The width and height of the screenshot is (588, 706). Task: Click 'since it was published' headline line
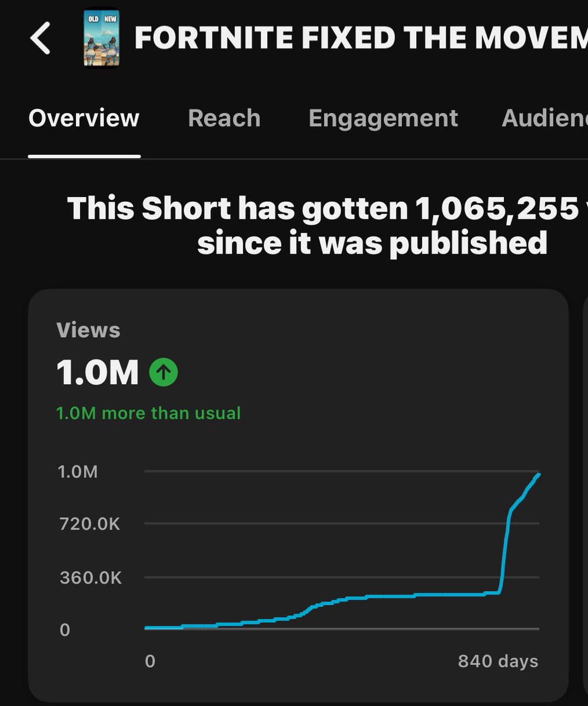coord(372,243)
